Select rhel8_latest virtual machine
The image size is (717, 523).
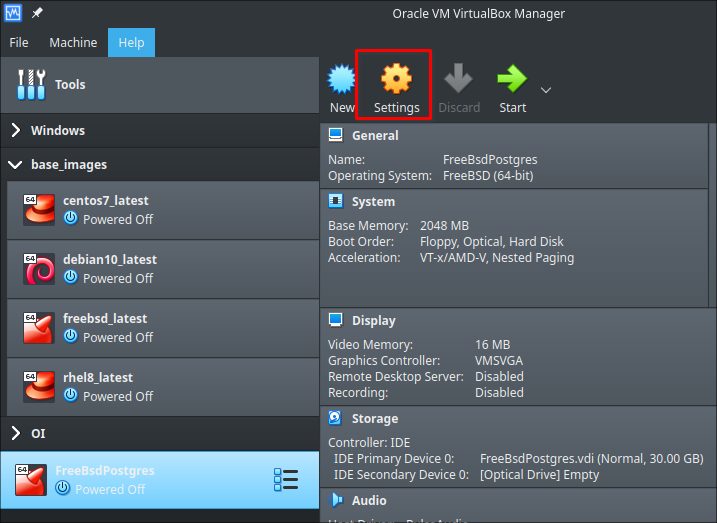point(163,387)
